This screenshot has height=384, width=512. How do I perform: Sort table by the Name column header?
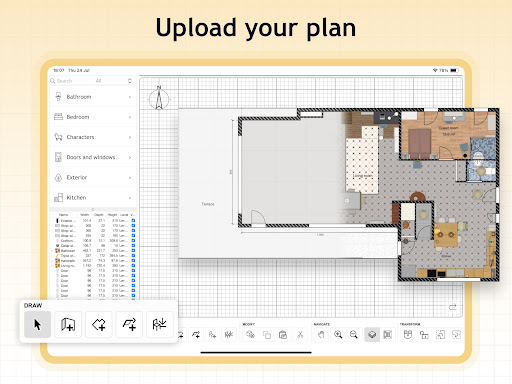63,215
